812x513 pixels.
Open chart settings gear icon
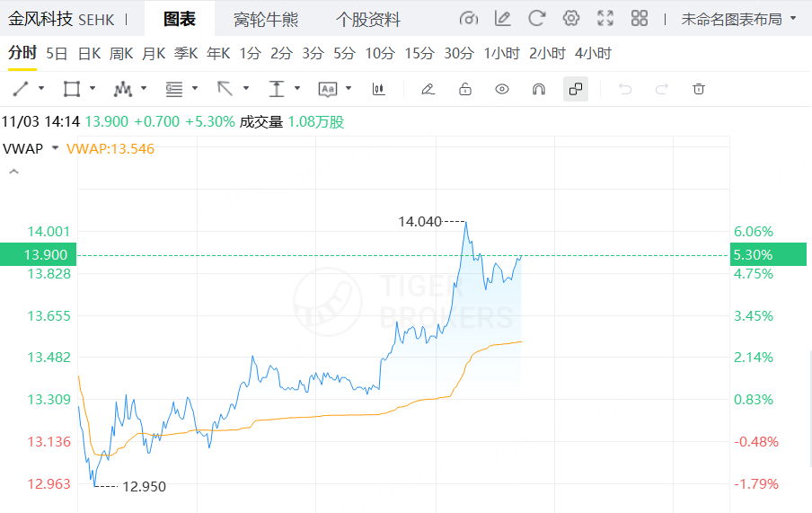pyautogui.click(x=570, y=19)
